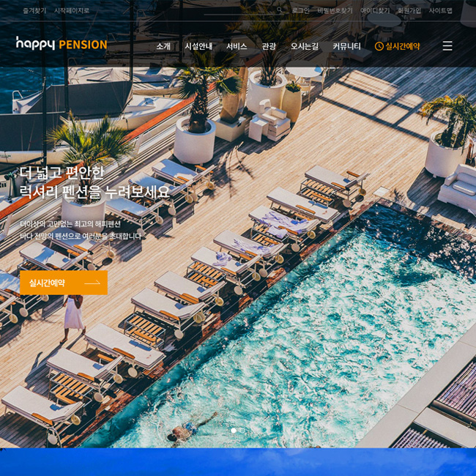This screenshot has height=476, width=476.
Task: Open the 시설안내 menu
Action: pyautogui.click(x=198, y=46)
